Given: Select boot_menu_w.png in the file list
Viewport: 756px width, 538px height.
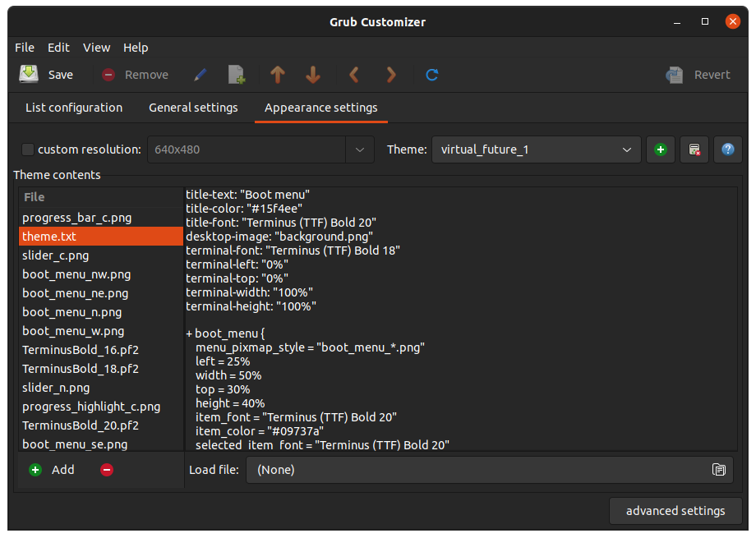Looking at the screenshot, I should [101, 331].
